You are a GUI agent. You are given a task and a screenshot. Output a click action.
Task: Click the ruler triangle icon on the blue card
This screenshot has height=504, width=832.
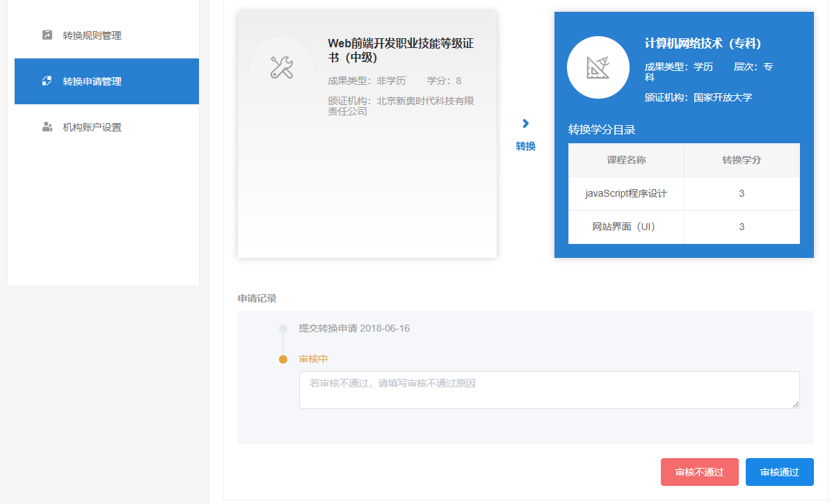point(598,67)
